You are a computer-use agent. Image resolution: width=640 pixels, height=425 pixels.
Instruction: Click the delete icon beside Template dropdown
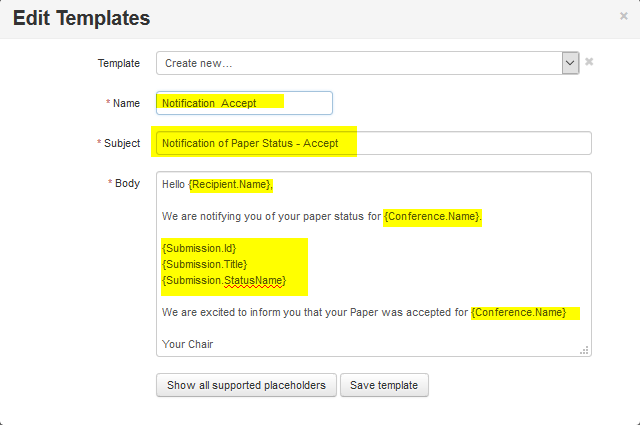click(589, 62)
